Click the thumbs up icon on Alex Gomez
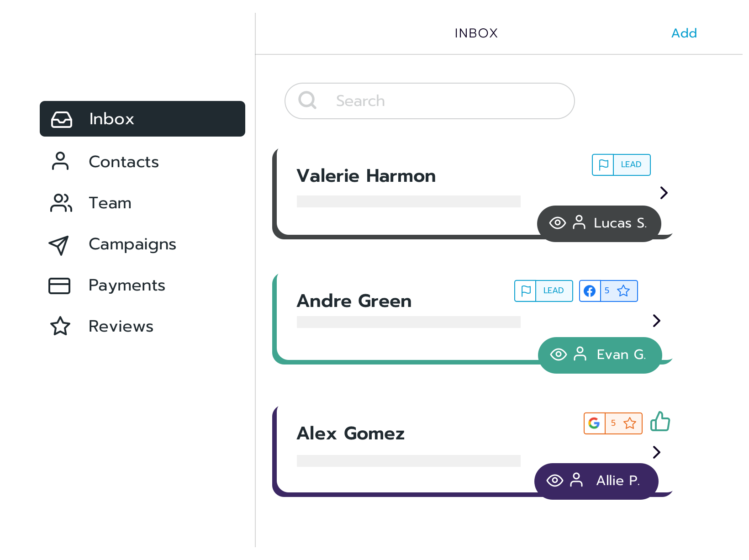This screenshot has width=749, height=560. (x=660, y=421)
